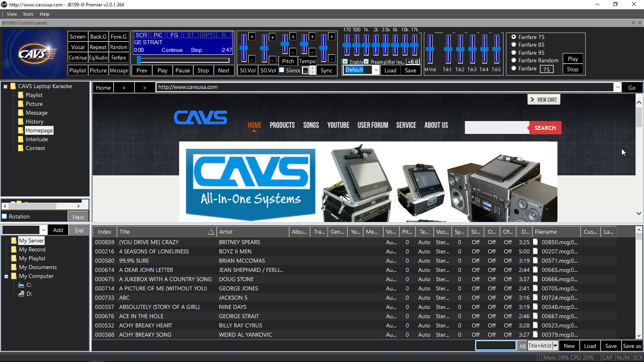Open USER FORUM on CAVS website
Screen dimensions: 644x362
(373, 125)
